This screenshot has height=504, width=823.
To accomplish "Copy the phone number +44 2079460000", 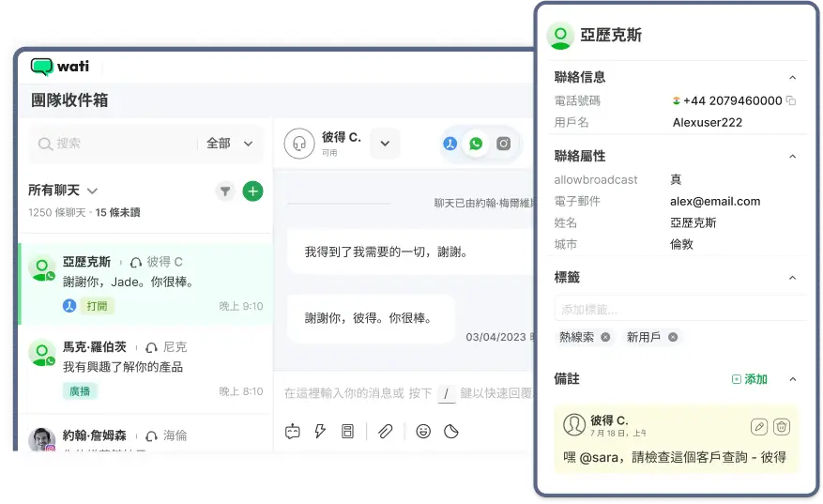I will (791, 100).
